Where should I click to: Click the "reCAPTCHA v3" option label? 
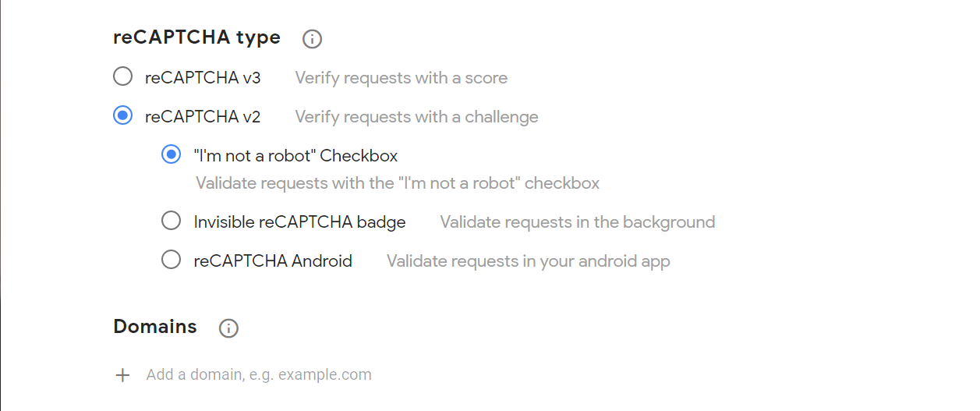click(x=203, y=78)
